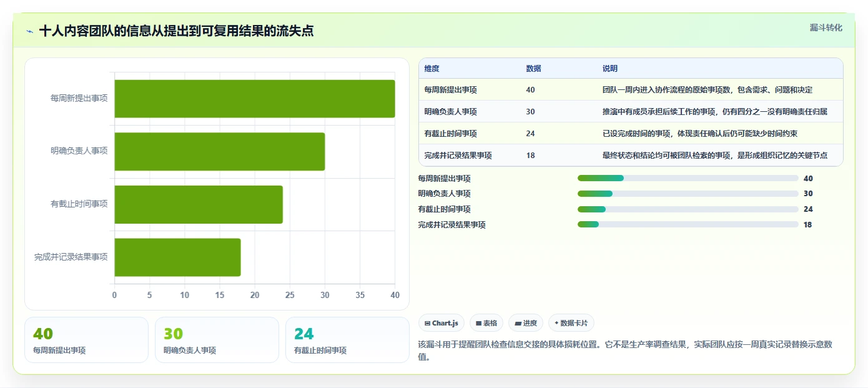Click the 漏斗转化 tag at top right
The width and height of the screenshot is (868, 388).
tap(826, 28)
